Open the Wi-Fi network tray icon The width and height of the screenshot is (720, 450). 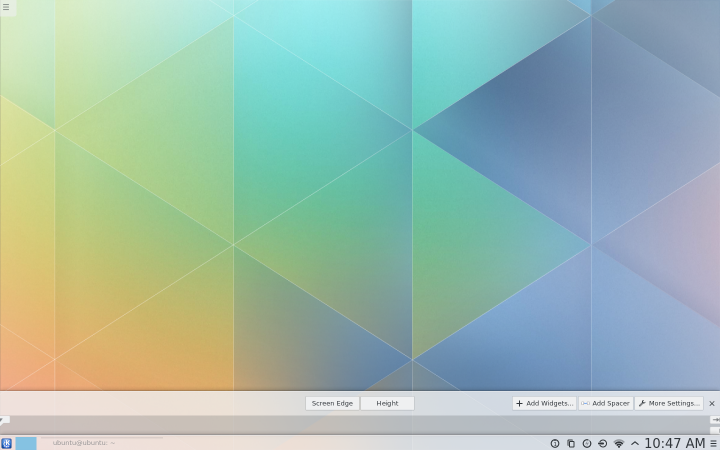tap(619, 443)
